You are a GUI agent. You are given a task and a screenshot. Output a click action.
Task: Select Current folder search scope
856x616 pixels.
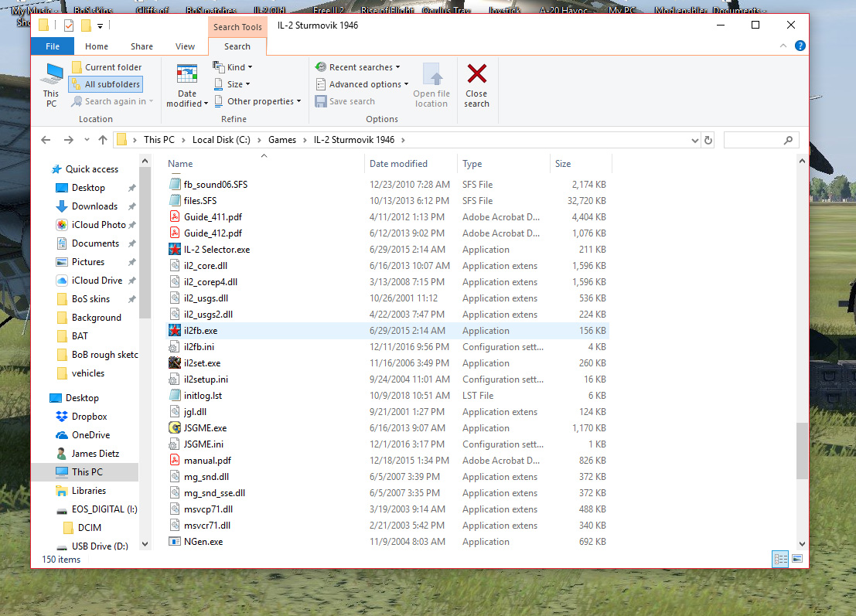point(107,67)
